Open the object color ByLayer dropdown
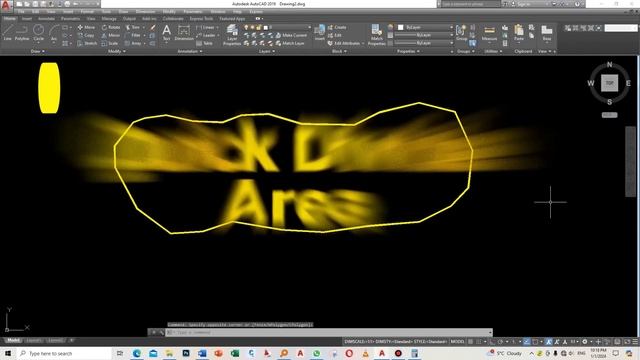The height and width of the screenshot is (360, 640). (425, 27)
